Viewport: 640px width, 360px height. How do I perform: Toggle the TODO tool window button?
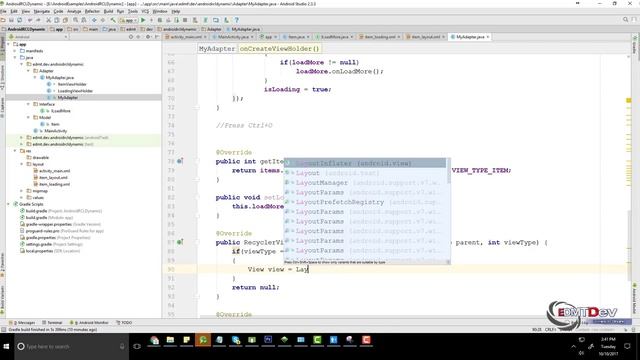(124, 322)
